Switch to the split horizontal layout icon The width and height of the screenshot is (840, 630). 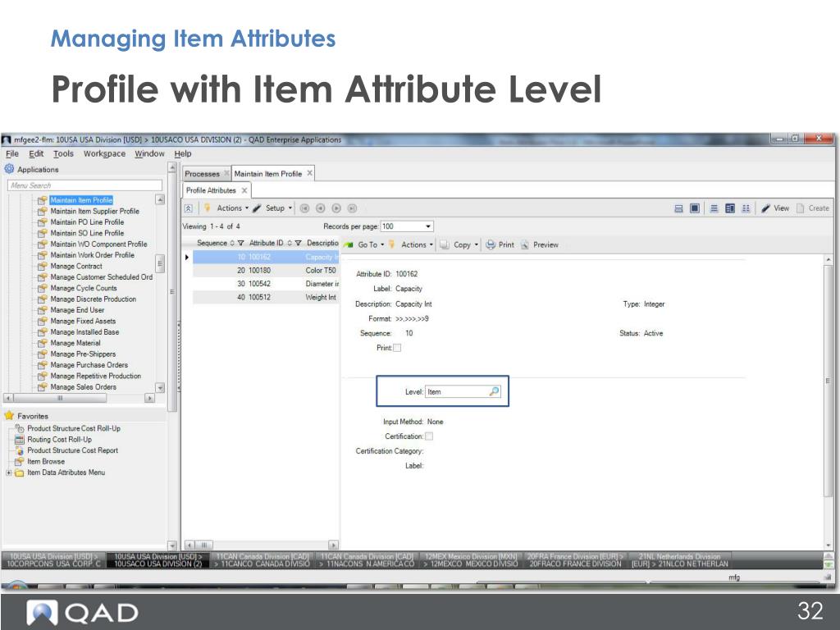(x=678, y=208)
